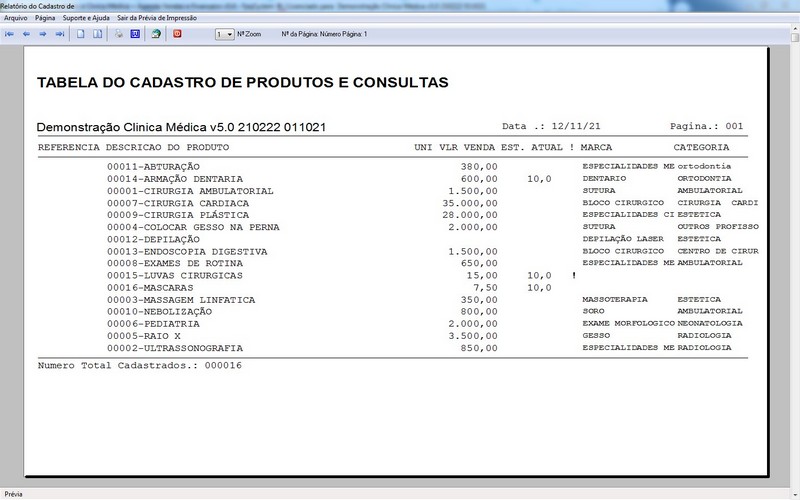
Task: Click the 00001-CIRURGIA AMBULATORIAL text
Action: [190, 191]
